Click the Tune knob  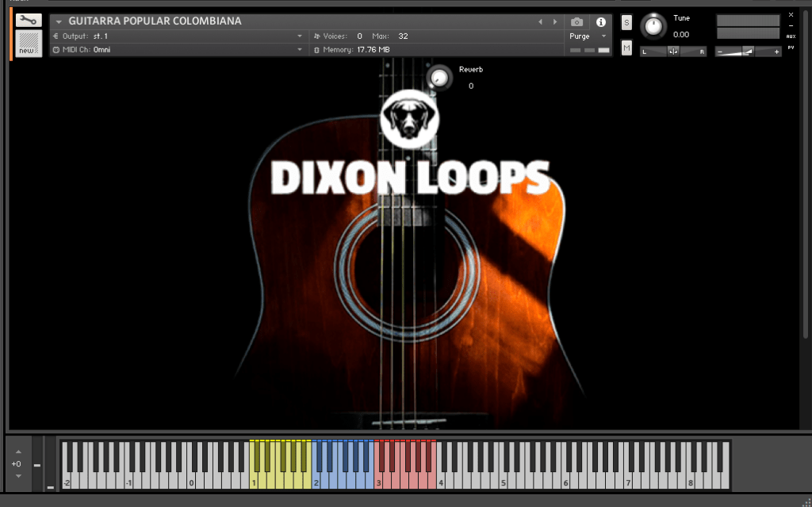[x=653, y=26]
